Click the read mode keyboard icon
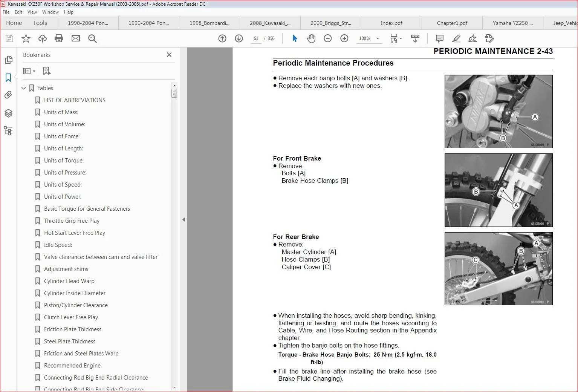 415,38
